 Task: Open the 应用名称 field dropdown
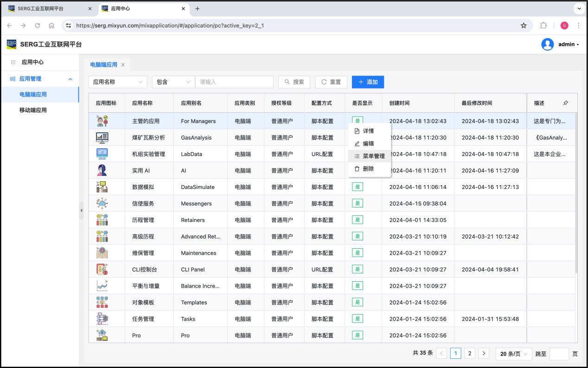[x=118, y=82]
